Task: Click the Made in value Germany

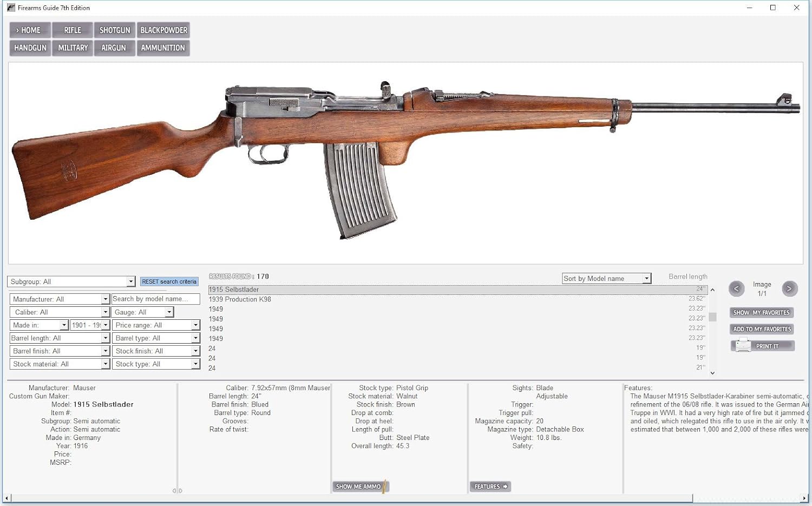Action: click(x=87, y=438)
